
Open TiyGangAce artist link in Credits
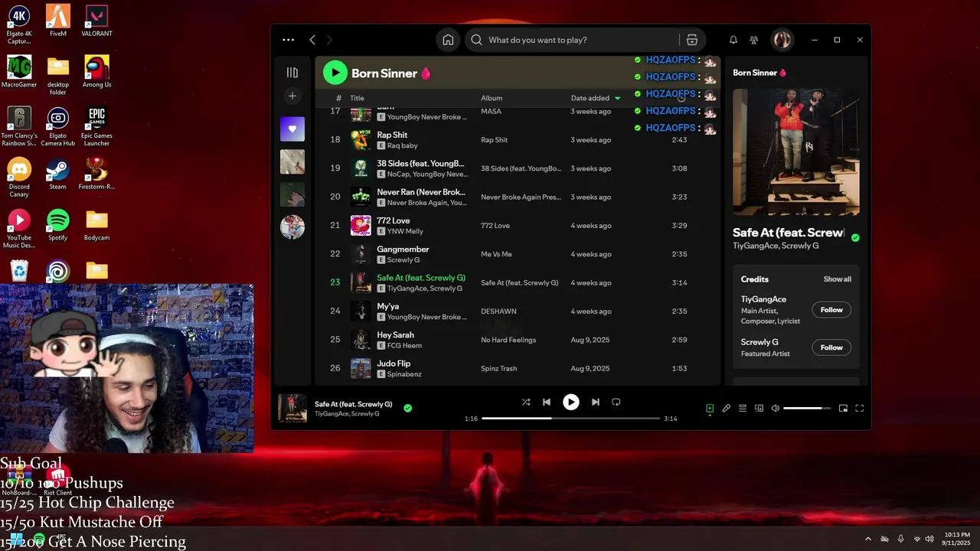point(763,299)
